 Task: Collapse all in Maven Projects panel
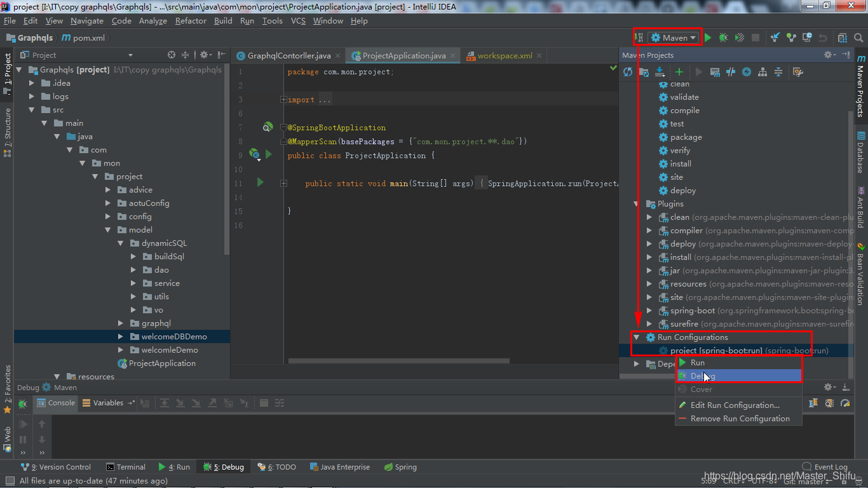[x=778, y=72]
